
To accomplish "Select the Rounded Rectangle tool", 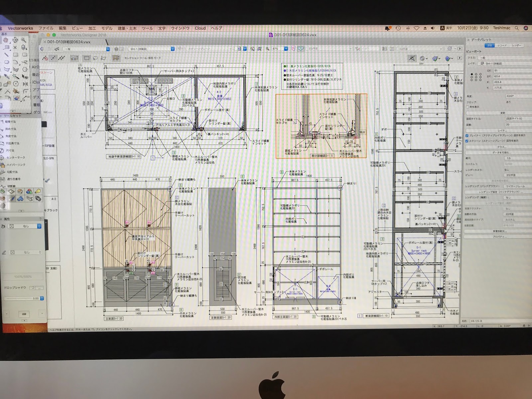I will point(25,55).
